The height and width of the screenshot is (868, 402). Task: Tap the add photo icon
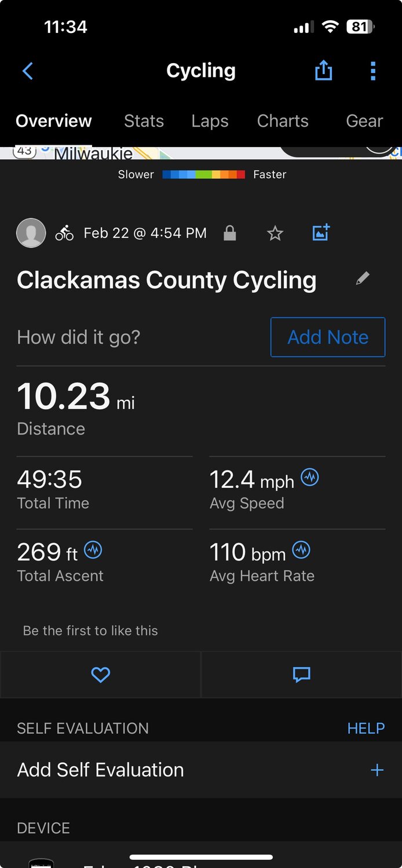coord(320,233)
